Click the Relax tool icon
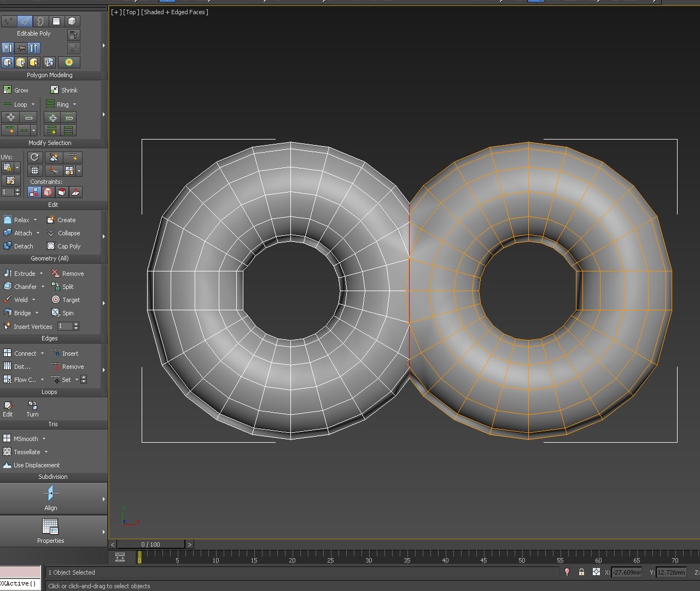This screenshot has height=591, width=700. 7,219
